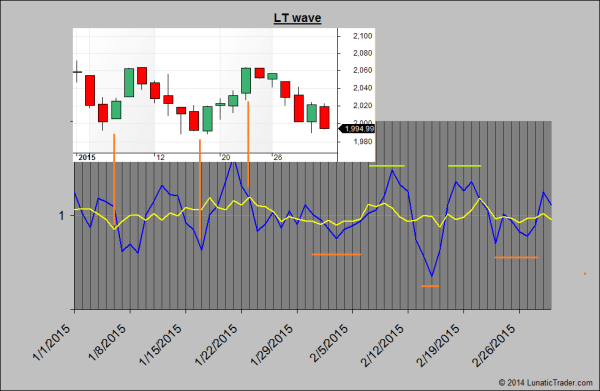Select the 1/8/2015 date axis label
The height and width of the screenshot is (391, 600).
[108, 342]
